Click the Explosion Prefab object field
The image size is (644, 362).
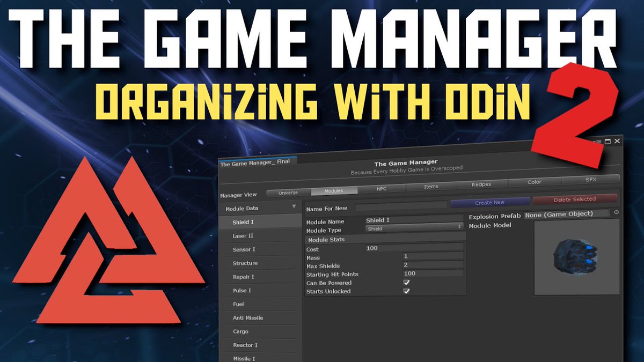[x=567, y=214]
